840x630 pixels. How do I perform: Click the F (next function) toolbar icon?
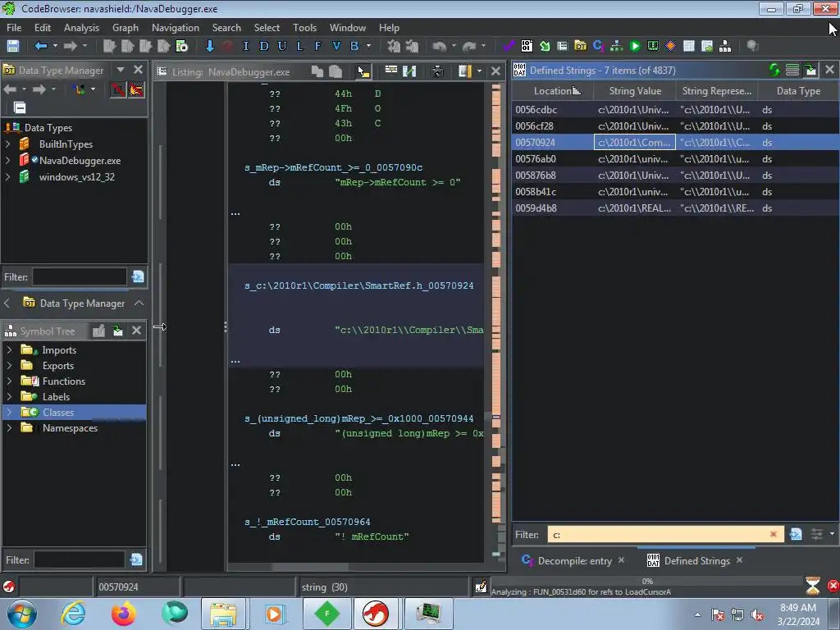pos(317,46)
